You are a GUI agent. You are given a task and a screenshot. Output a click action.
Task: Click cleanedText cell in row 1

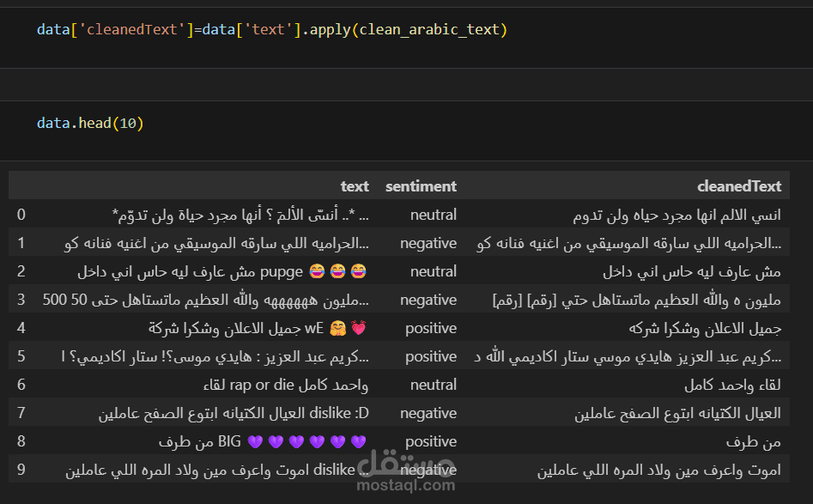coord(629,243)
